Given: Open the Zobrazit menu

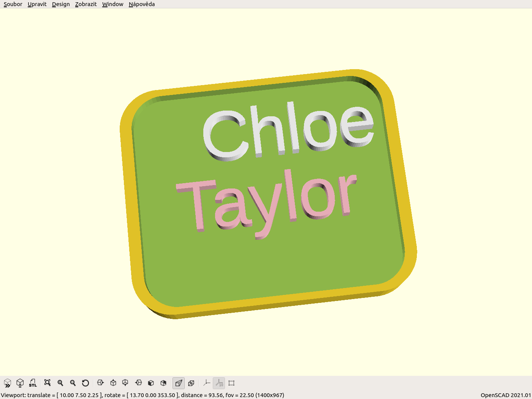Looking at the screenshot, I should pos(85,4).
